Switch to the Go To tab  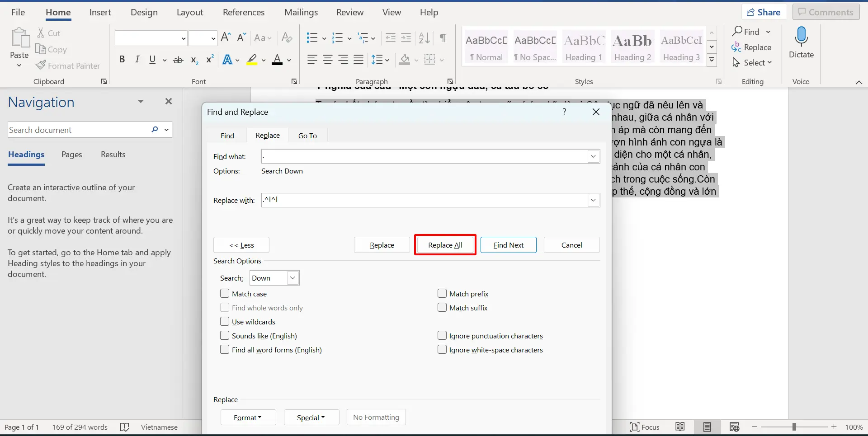(307, 136)
